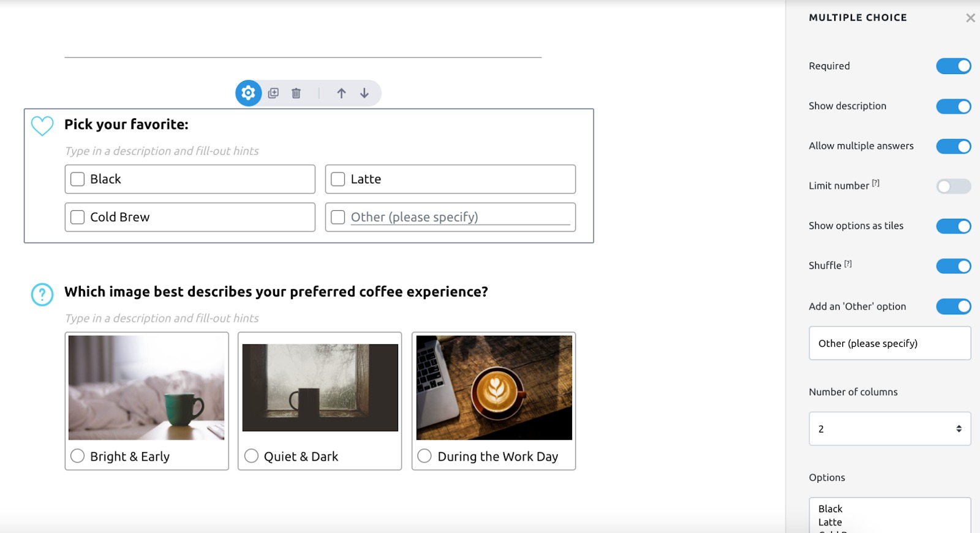Click the question mark icon beside coffee experience
The height and width of the screenshot is (533, 980).
coord(42,294)
